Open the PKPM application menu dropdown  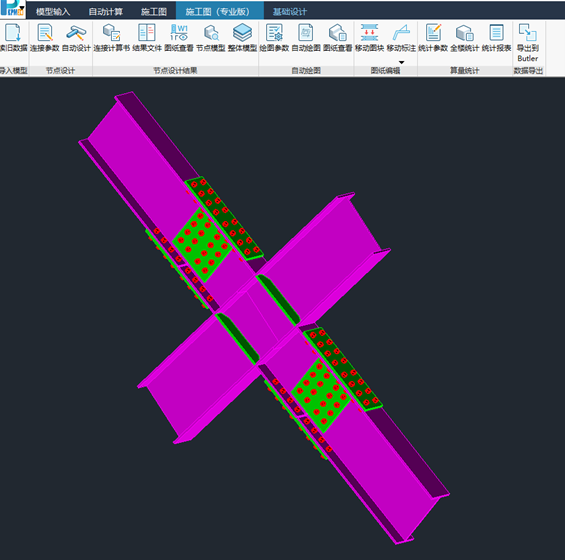tap(22, 8)
